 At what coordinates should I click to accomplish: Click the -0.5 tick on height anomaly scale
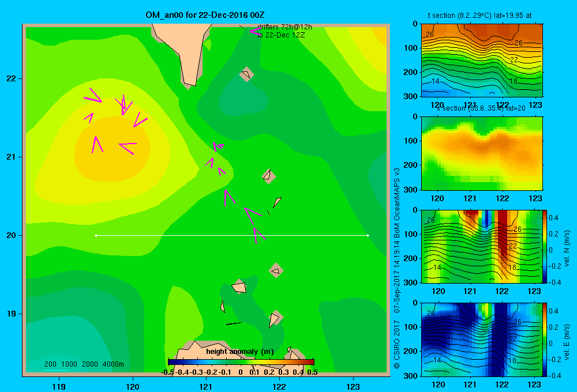(x=167, y=372)
